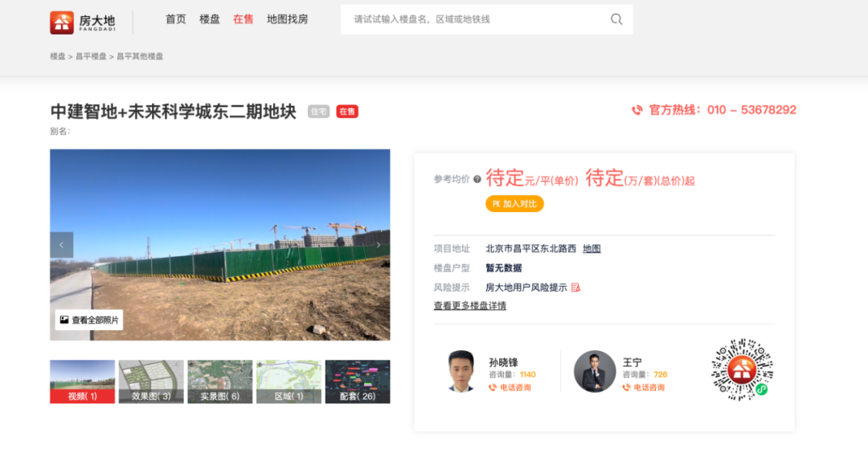This screenshot has width=868, height=473.
Task: Click 孙晓锋's avatar photo
Action: point(461,371)
